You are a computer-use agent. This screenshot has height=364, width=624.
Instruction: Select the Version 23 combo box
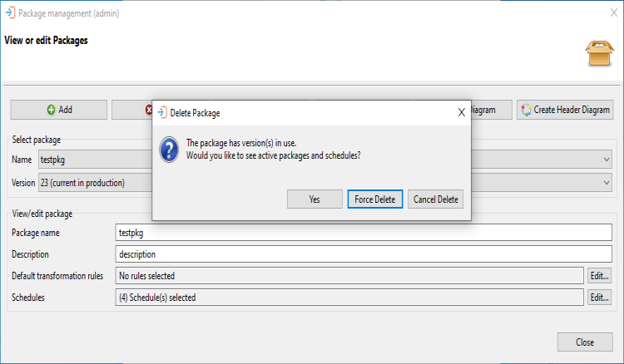[325, 183]
